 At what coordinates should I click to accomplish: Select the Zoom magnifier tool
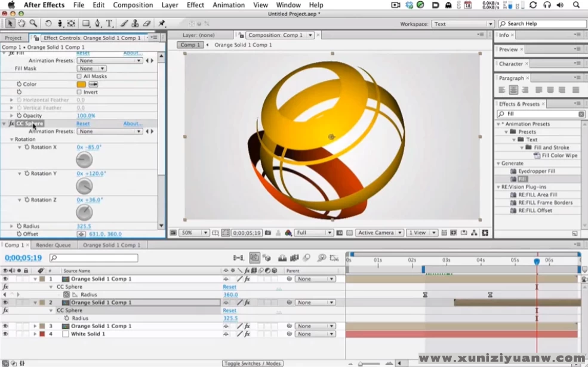click(33, 24)
